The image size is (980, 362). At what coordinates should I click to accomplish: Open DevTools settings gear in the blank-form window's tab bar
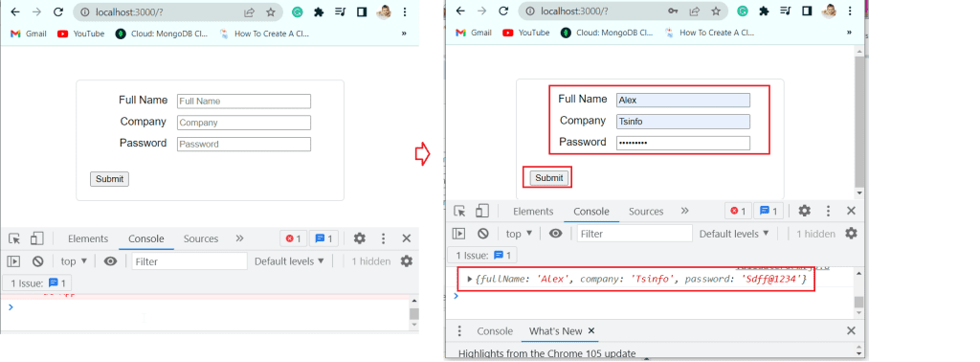pyautogui.click(x=360, y=238)
